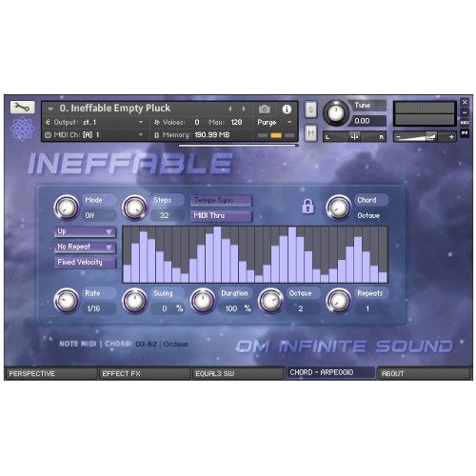
Task: Click the Repeats knob
Action: [339, 301]
